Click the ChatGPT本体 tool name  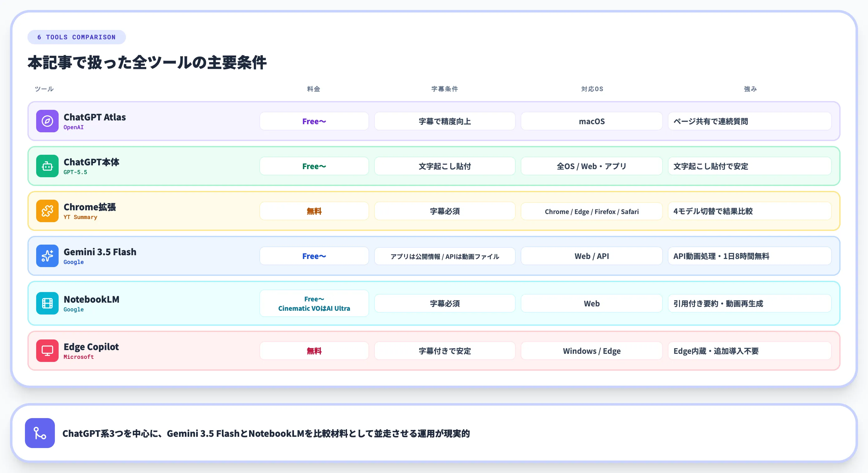coord(92,162)
